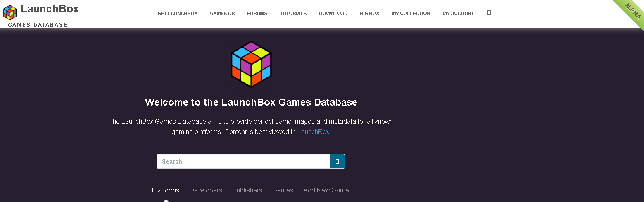Click the icon after My Account
The image size is (644, 202).
489,13
